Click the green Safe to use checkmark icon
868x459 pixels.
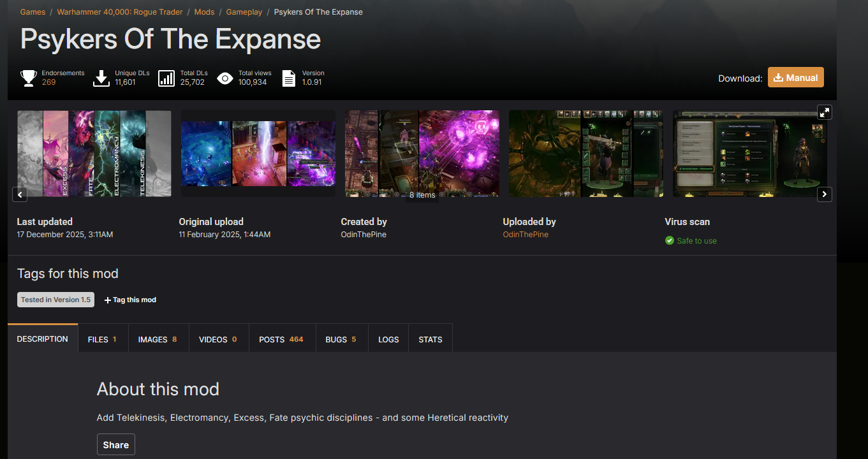tap(670, 241)
